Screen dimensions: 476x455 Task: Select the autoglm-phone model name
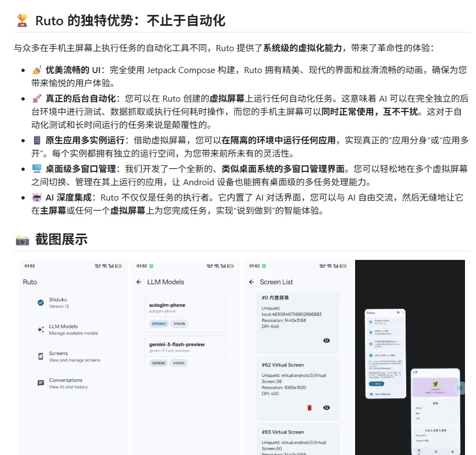point(167,305)
